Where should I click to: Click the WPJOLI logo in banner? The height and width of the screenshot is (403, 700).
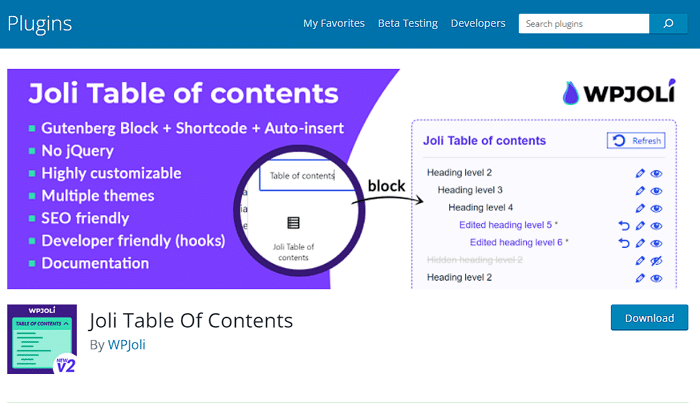point(619,92)
